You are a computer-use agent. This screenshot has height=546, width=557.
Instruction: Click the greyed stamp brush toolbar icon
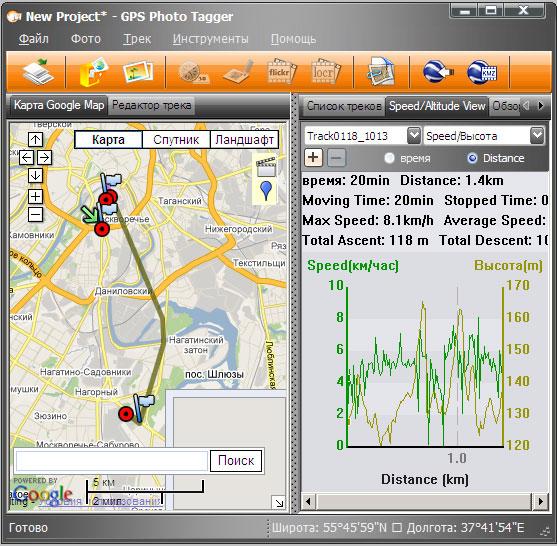[239, 72]
